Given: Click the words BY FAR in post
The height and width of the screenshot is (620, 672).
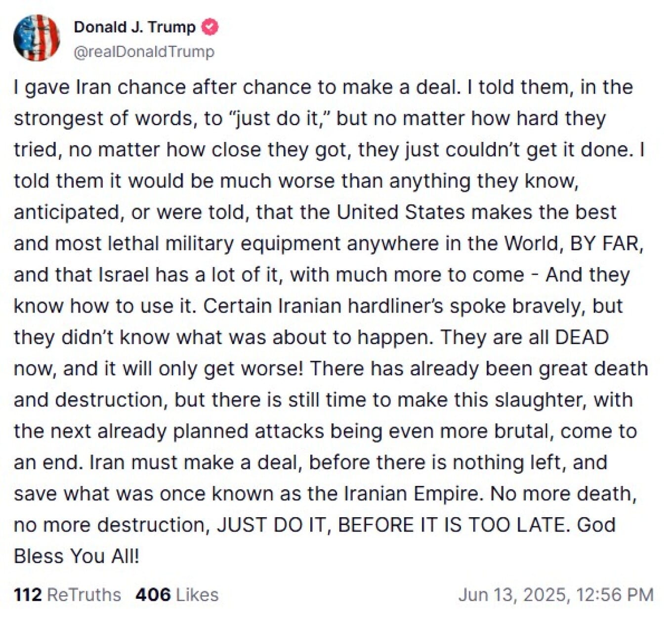Looking at the screenshot, I should tap(606, 243).
